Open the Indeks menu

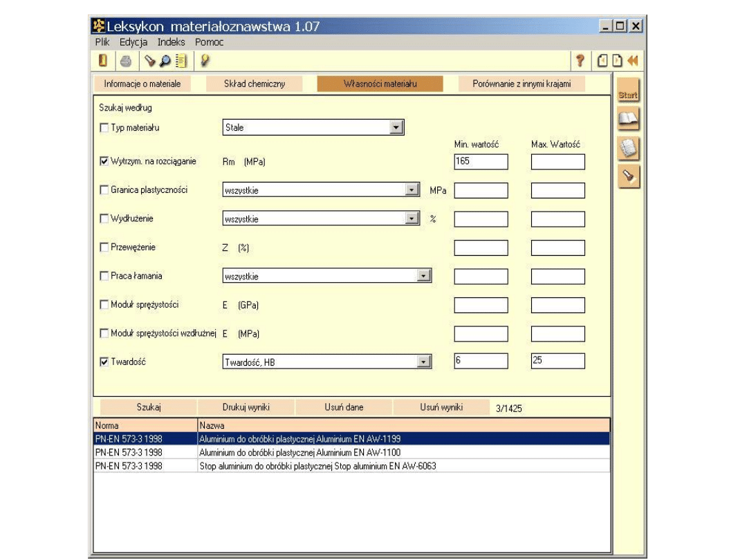pyautogui.click(x=171, y=42)
